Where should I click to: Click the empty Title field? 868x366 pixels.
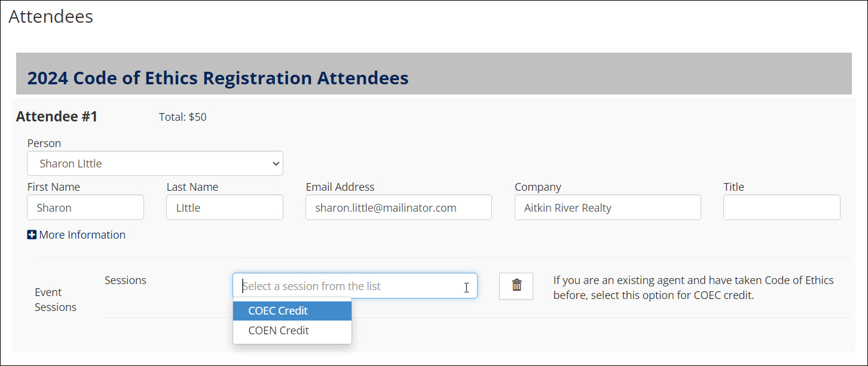(x=782, y=208)
